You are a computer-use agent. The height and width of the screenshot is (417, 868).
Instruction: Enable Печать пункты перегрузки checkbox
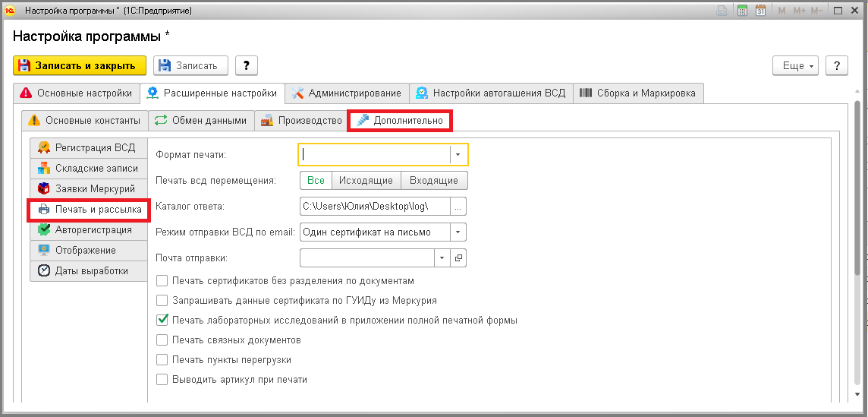tap(162, 360)
